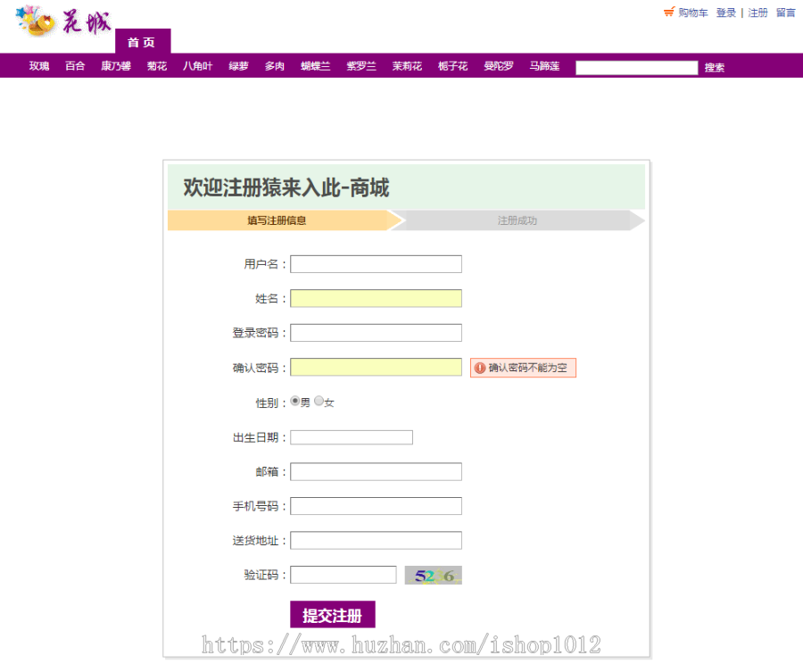Click the 出生日期 birthday input field
Screen dimensions: 803x672
pyautogui.click(x=351, y=436)
